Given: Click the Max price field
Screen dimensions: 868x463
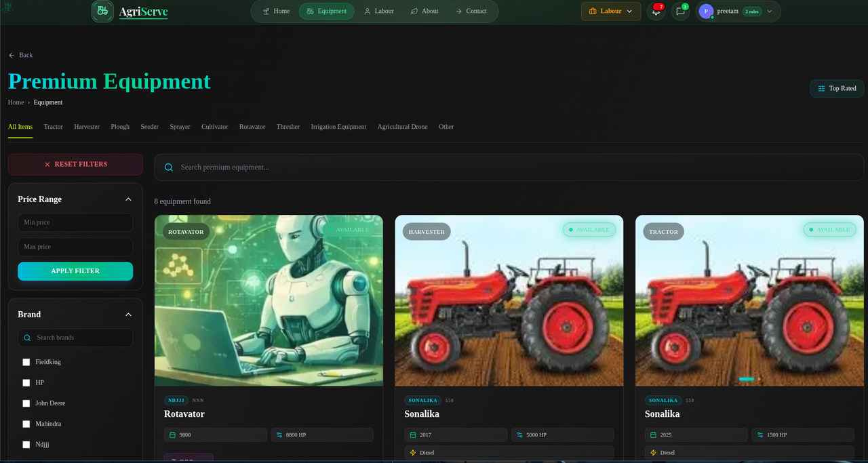Looking at the screenshot, I should pyautogui.click(x=75, y=247).
